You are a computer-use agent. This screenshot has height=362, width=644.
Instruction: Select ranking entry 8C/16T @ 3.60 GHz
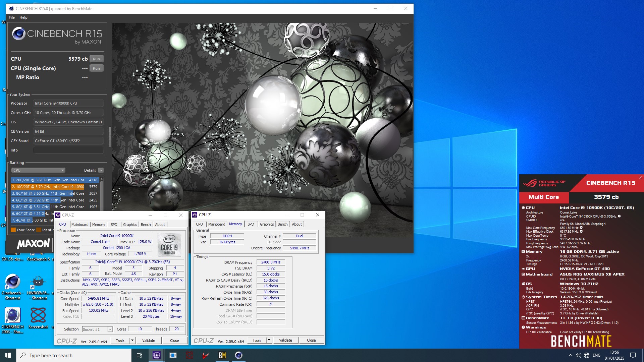pos(55,193)
